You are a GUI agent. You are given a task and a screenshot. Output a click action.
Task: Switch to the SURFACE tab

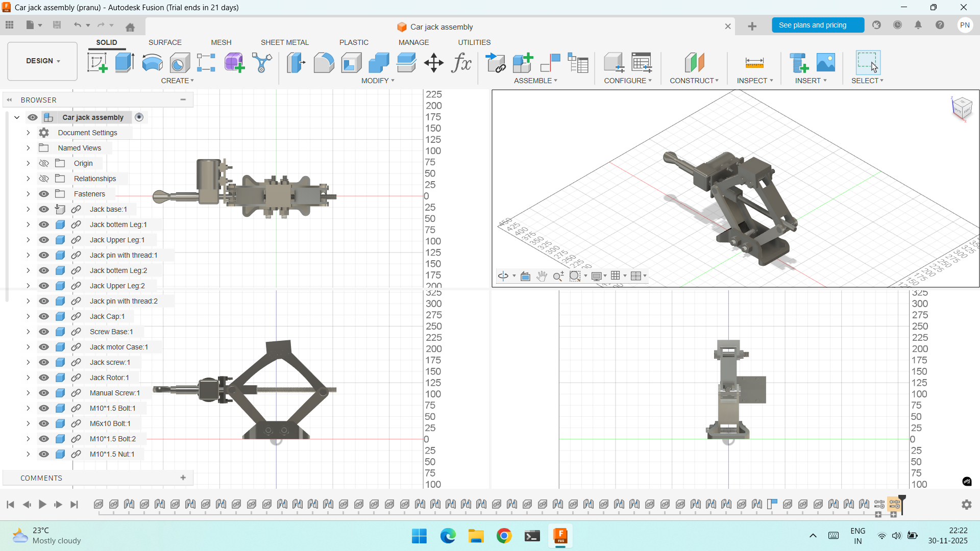(165, 42)
